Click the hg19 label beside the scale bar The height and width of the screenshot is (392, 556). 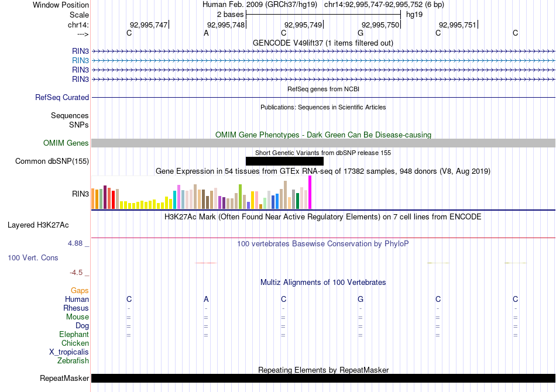[x=414, y=15]
